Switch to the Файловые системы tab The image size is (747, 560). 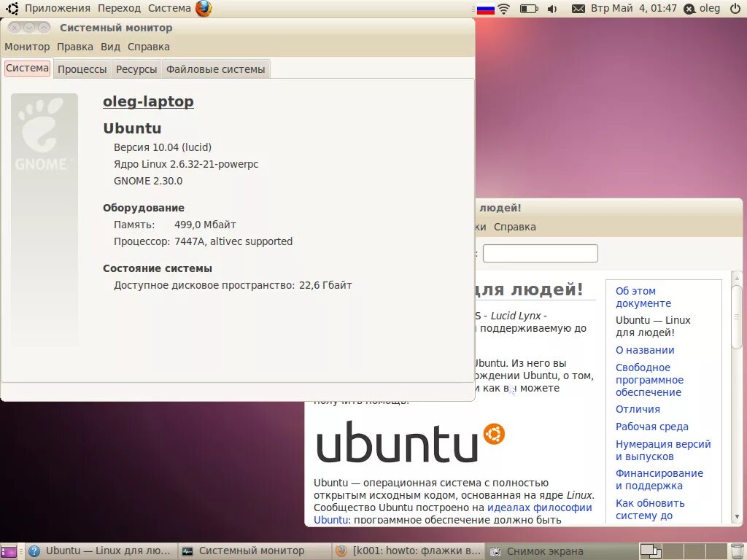pos(215,69)
